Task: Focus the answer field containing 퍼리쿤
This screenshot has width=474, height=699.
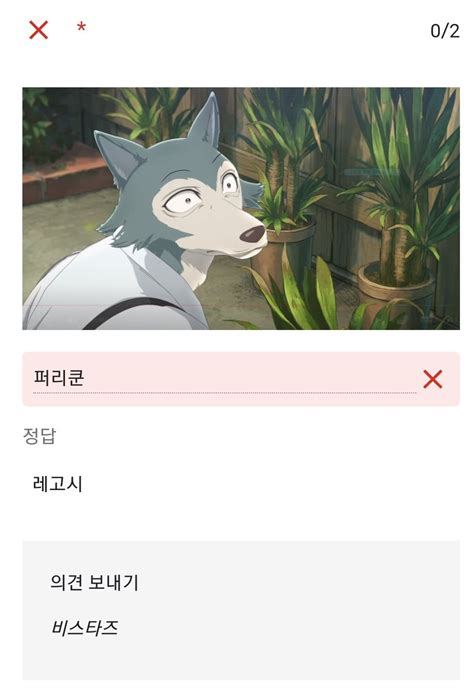Action: pos(224,378)
